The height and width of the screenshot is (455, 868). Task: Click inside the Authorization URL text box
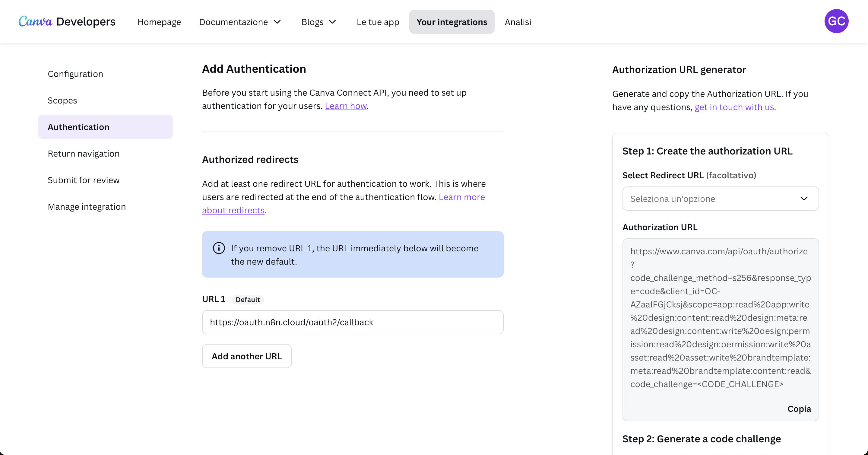[x=721, y=329]
